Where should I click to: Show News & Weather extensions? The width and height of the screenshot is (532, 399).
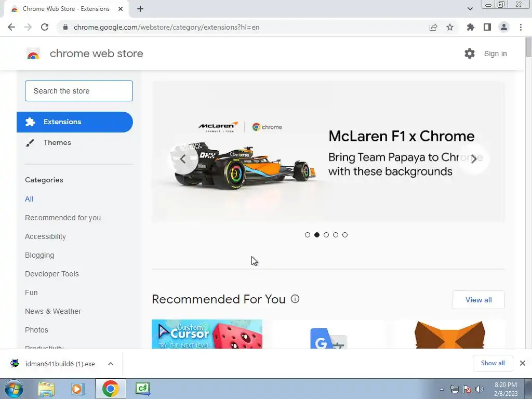53,311
